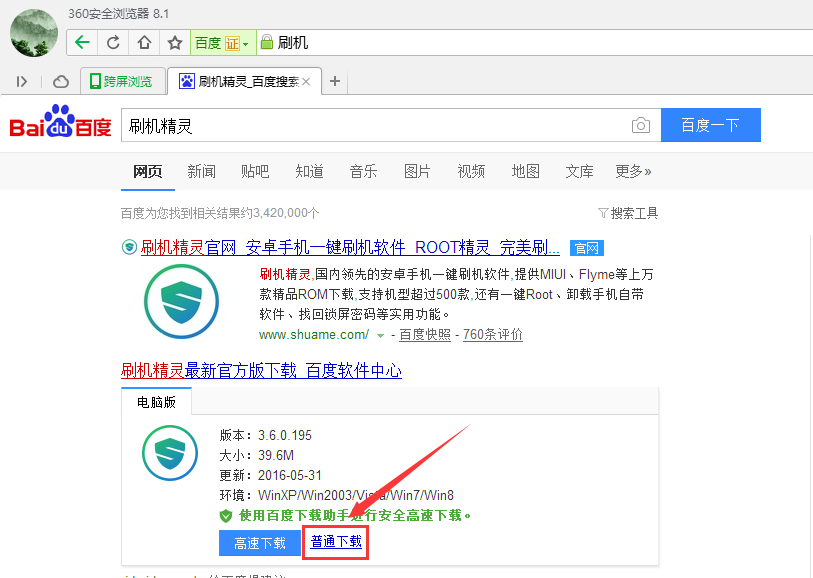This screenshot has width=813, height=578.
Task: Click the green safety shield checkmark icon
Action: pyautogui.click(x=226, y=516)
